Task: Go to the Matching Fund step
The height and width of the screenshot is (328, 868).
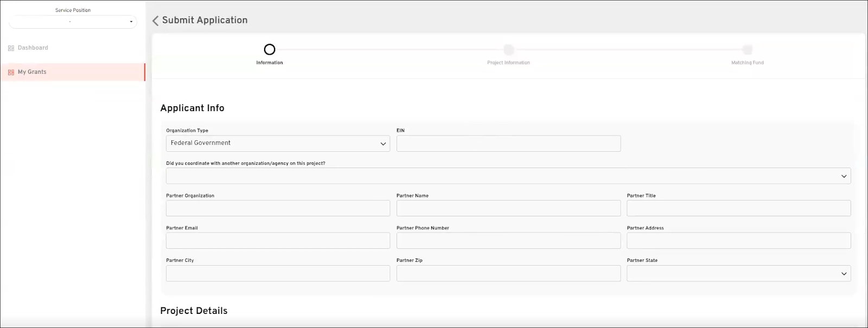Action: [747, 50]
